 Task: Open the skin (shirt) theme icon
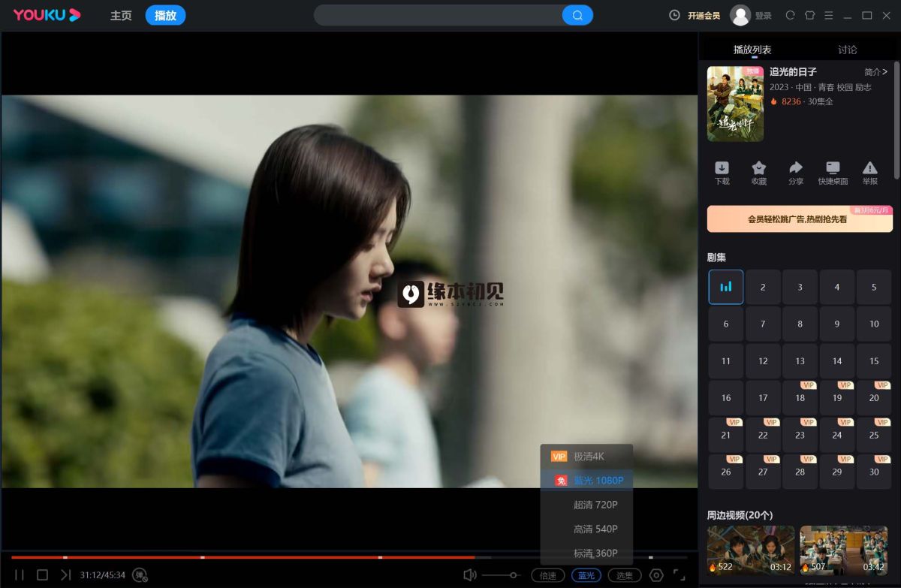point(809,15)
